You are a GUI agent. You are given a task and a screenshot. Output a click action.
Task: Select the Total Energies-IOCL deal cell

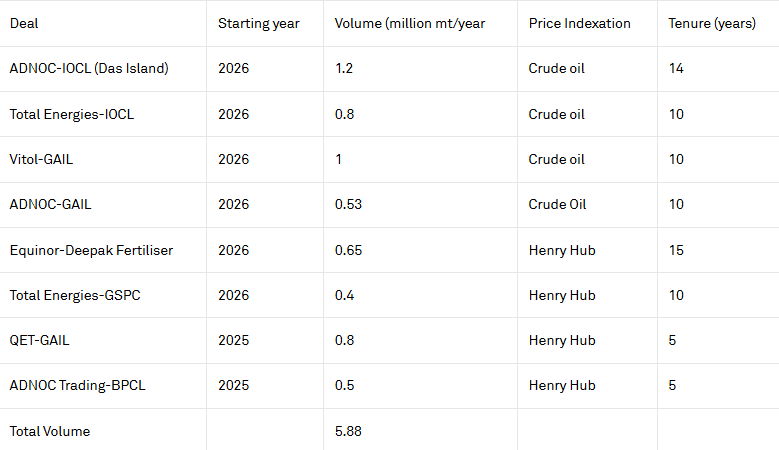[x=71, y=114]
